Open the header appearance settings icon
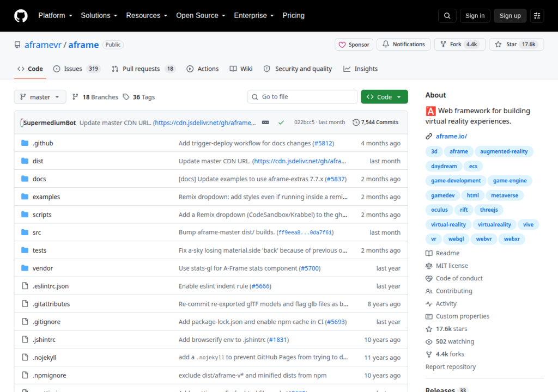The image size is (558, 392). pyautogui.click(x=537, y=16)
